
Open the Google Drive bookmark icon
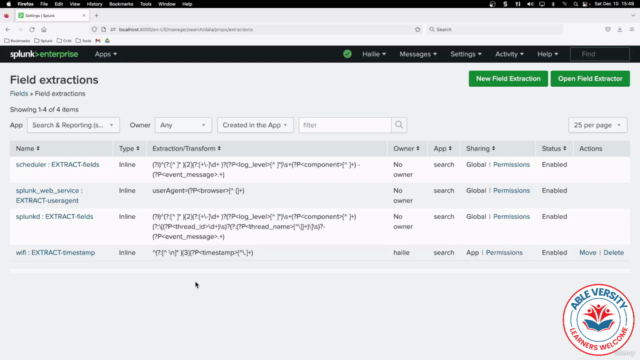tap(107, 41)
